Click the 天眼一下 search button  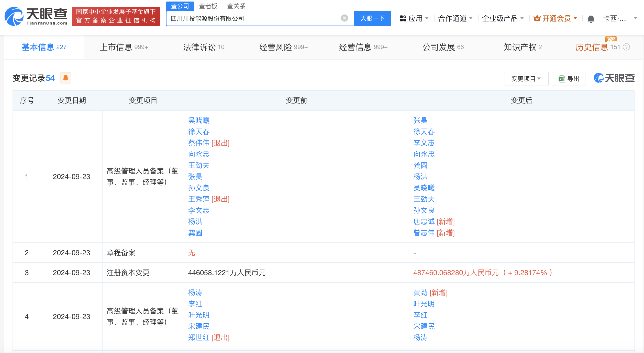pos(373,18)
